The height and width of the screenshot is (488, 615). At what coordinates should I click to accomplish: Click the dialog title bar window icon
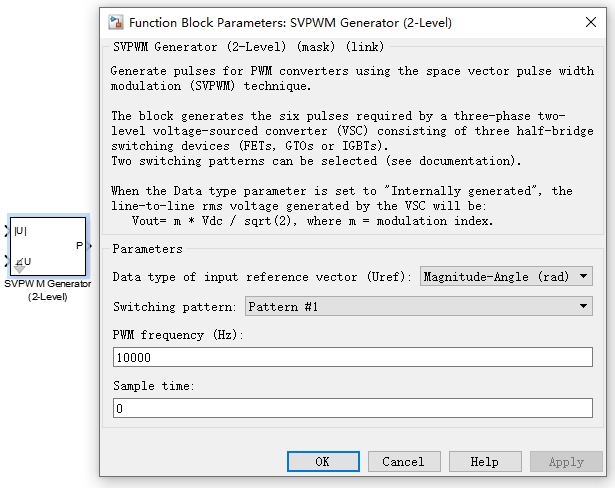(x=115, y=22)
